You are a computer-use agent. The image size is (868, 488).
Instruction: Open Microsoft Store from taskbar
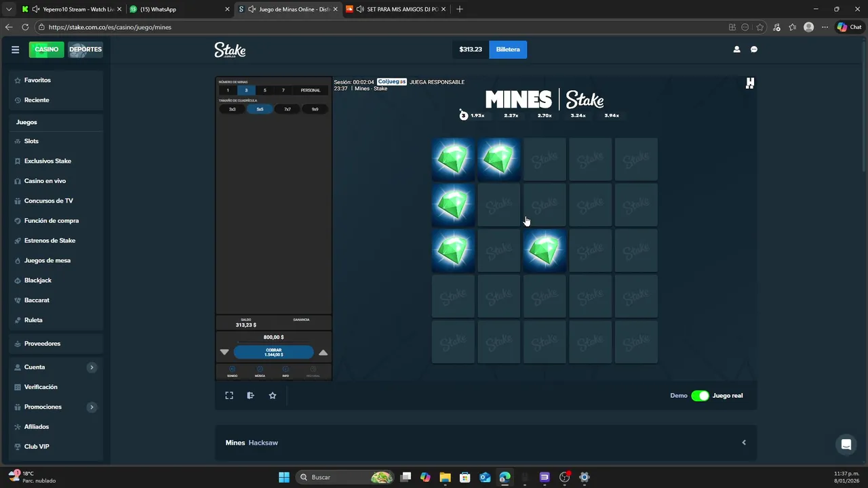[465, 477]
